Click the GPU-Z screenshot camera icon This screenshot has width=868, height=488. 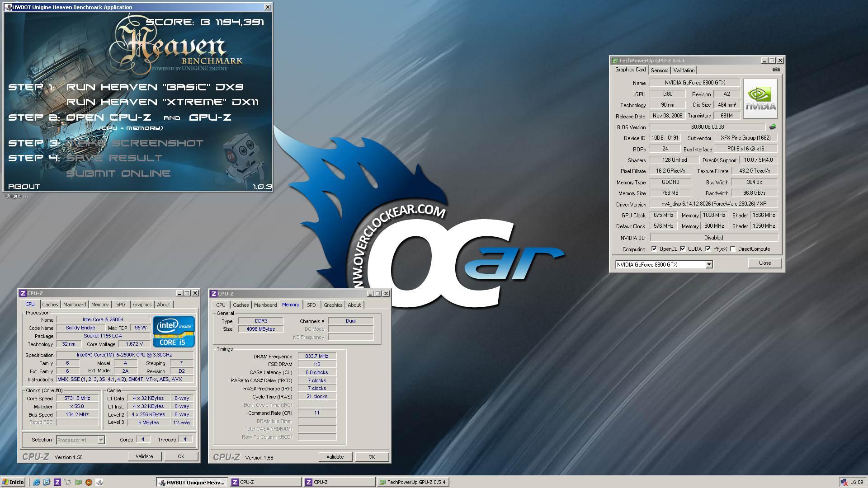click(x=776, y=70)
